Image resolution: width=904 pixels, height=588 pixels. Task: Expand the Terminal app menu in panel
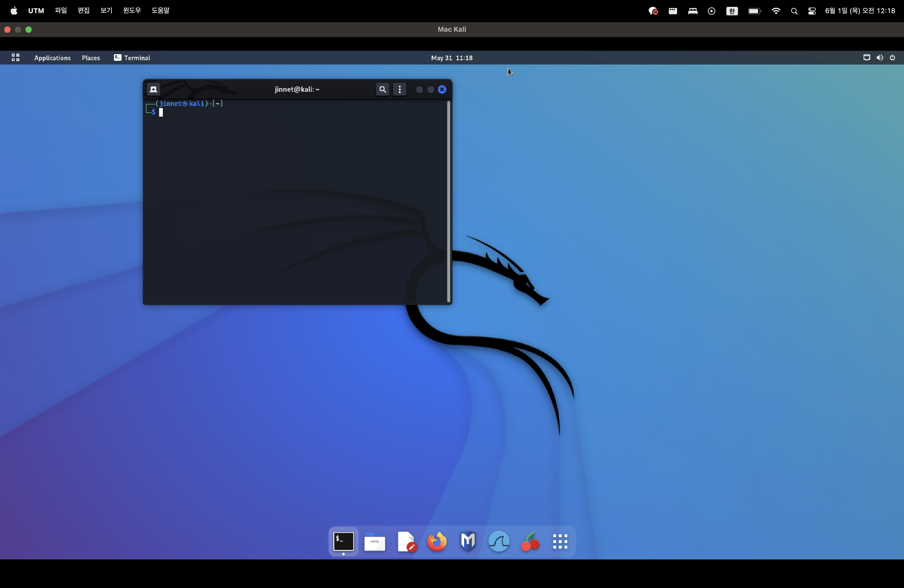[x=132, y=58]
